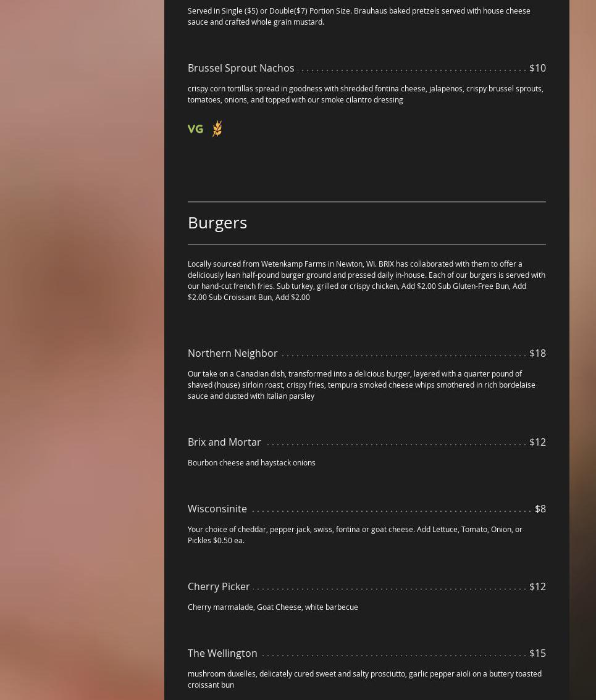The height and width of the screenshot is (700, 596).
Task: Click the mushroom duxelles description text
Action: click(x=364, y=679)
